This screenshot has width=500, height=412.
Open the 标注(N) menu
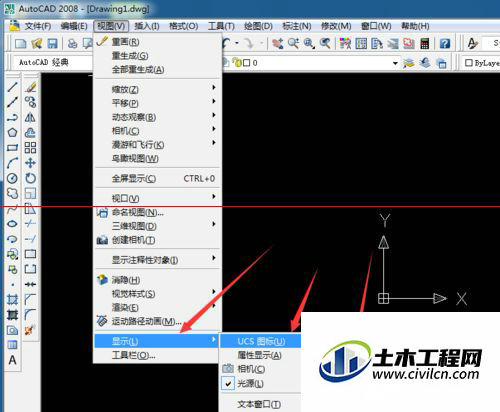click(297, 26)
